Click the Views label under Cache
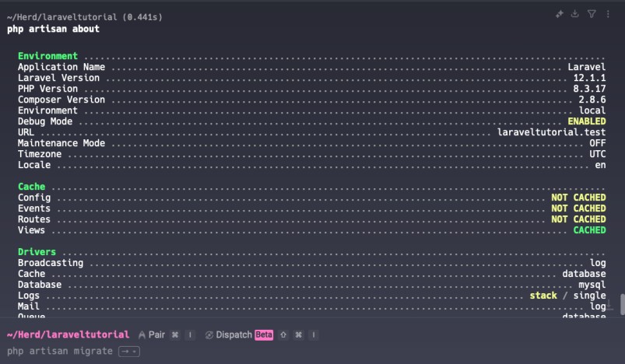Screen dimensions: 625x364 31,230
